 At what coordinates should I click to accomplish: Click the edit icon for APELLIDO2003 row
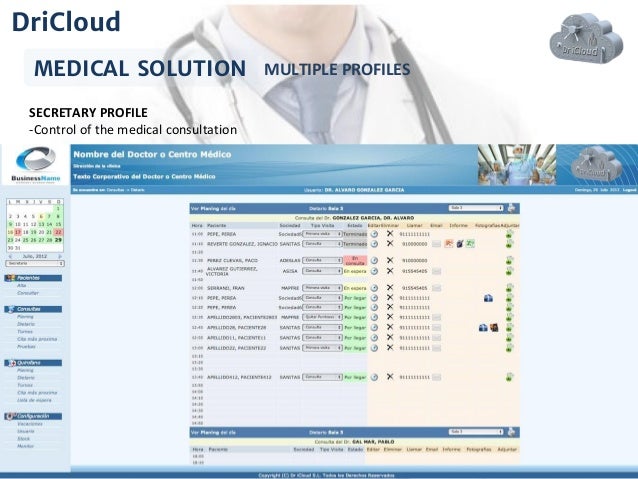click(x=374, y=317)
